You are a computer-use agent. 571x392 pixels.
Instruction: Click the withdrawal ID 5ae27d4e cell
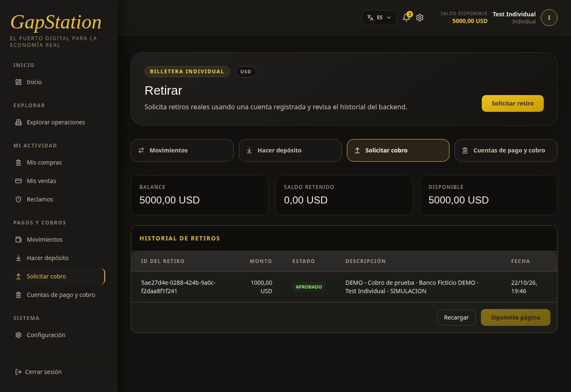(x=178, y=287)
